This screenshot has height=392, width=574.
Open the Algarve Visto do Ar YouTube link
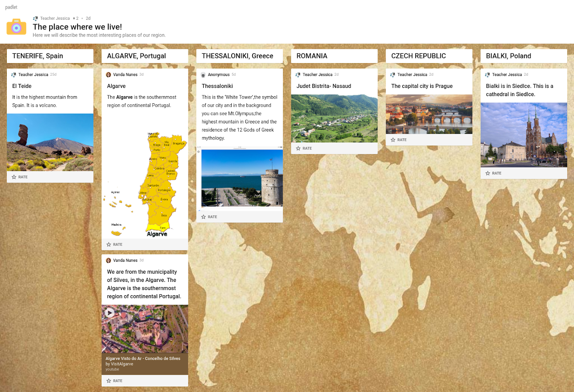pyautogui.click(x=143, y=358)
